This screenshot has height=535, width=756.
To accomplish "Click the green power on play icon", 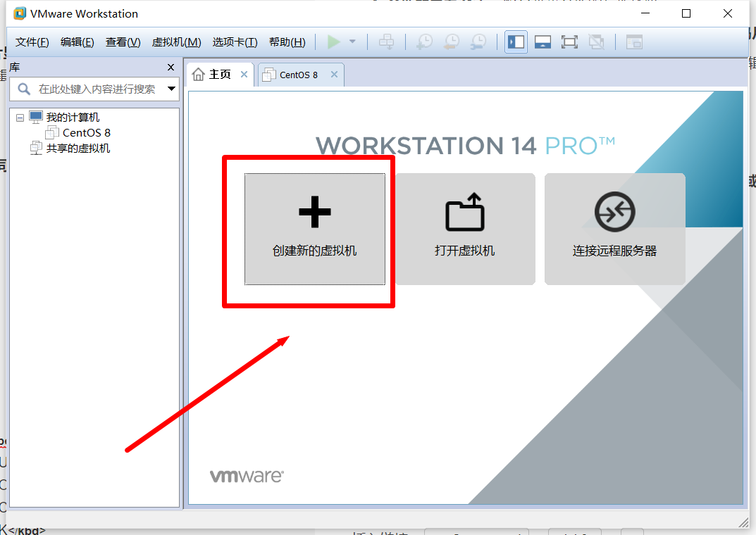I will click(x=334, y=42).
